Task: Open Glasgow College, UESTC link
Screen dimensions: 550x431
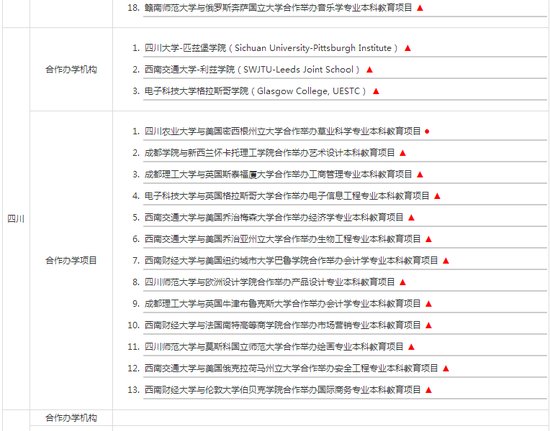Action: click(x=255, y=91)
